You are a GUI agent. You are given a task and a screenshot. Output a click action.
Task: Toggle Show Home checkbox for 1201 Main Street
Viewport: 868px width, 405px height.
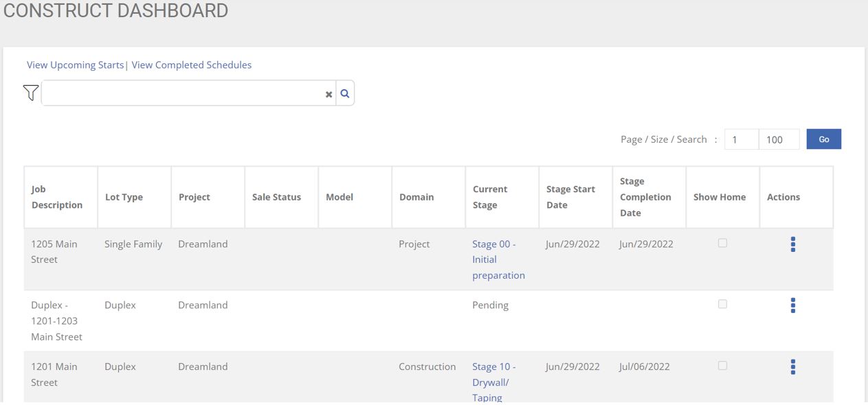pos(722,366)
